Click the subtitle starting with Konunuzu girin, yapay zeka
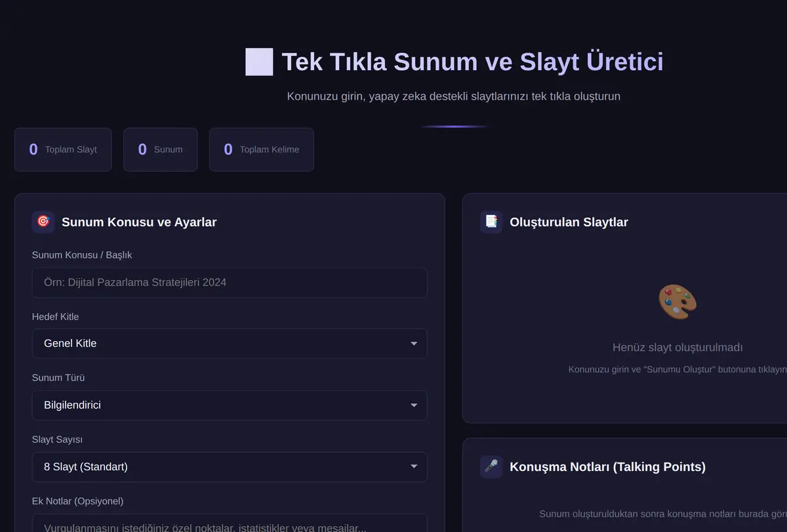Image resolution: width=787 pixels, height=532 pixels. point(454,96)
